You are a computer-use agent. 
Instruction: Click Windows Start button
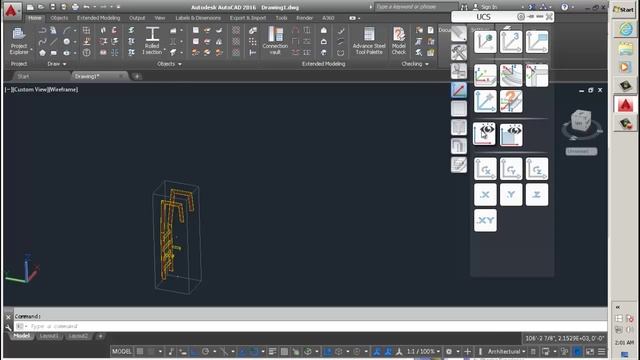click(623, 10)
